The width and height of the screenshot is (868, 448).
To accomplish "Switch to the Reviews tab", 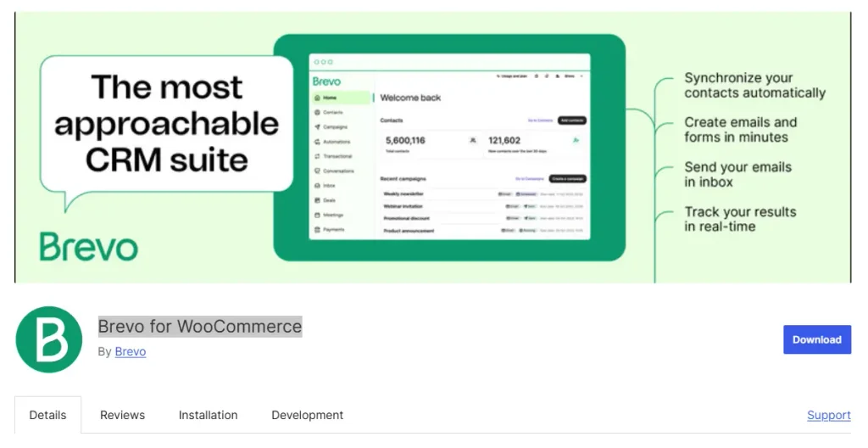I will click(122, 415).
